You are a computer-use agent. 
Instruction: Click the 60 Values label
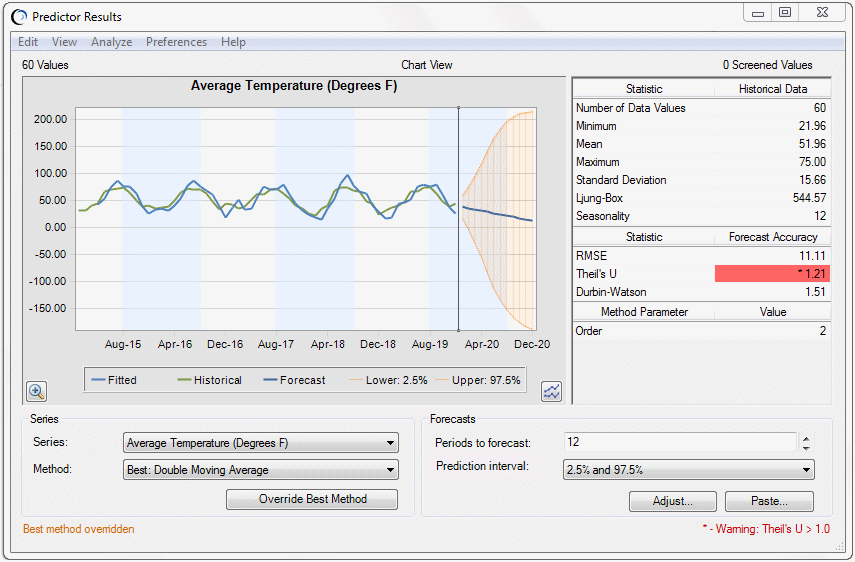pyautogui.click(x=45, y=65)
